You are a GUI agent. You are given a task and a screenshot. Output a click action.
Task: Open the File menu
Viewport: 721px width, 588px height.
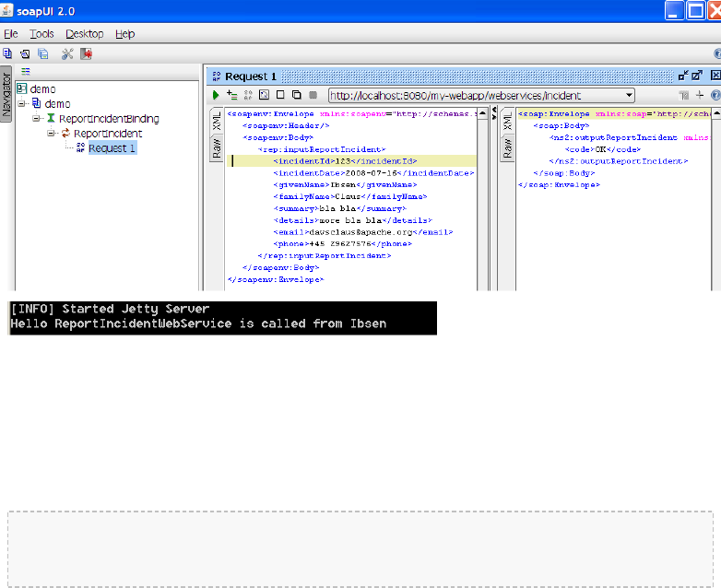coord(10,34)
